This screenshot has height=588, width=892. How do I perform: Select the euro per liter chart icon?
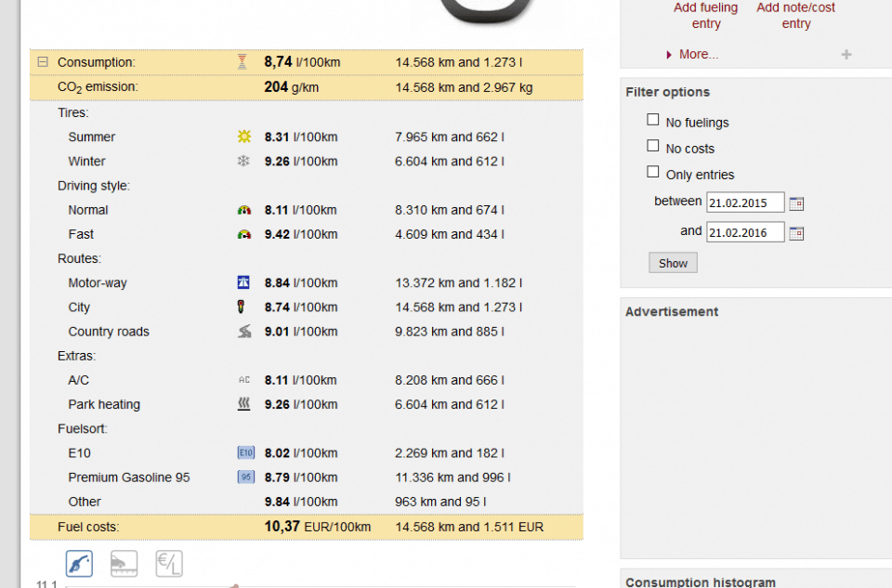[x=168, y=563]
